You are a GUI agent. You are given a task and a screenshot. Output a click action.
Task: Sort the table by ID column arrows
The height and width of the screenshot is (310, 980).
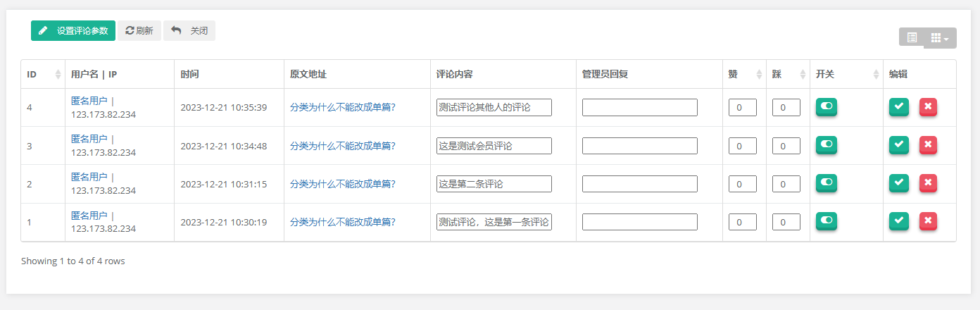coord(58,75)
